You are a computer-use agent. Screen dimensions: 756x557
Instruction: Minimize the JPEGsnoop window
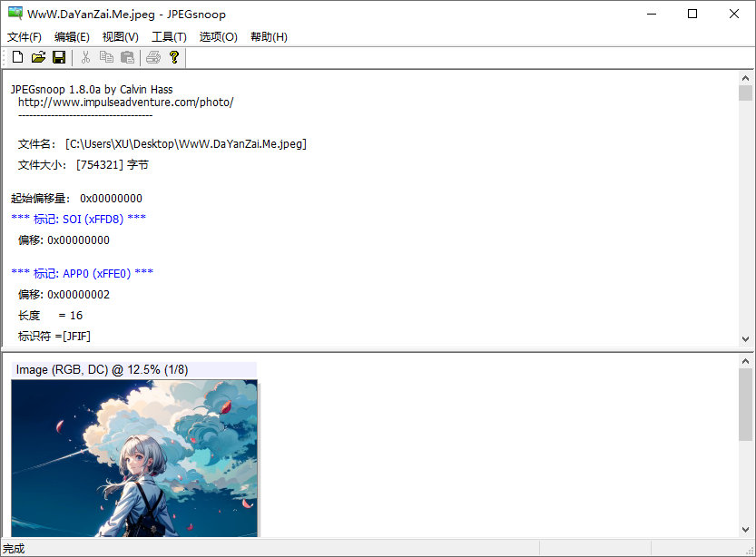(652, 14)
